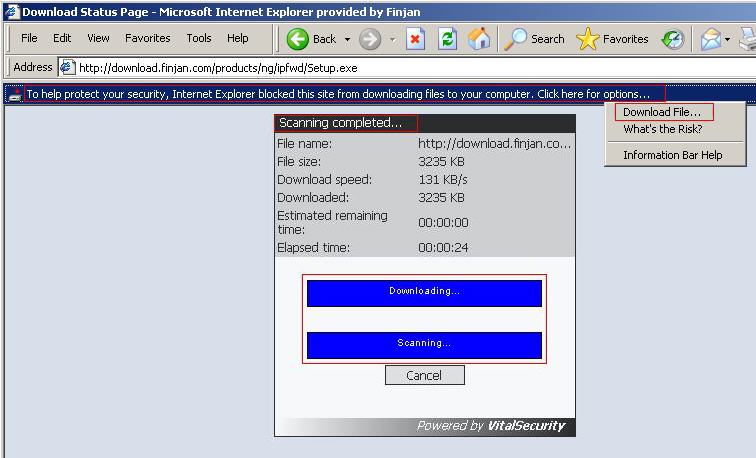Screen dimensions: 756x458
Task: Open the Tools menu
Action: (198, 38)
